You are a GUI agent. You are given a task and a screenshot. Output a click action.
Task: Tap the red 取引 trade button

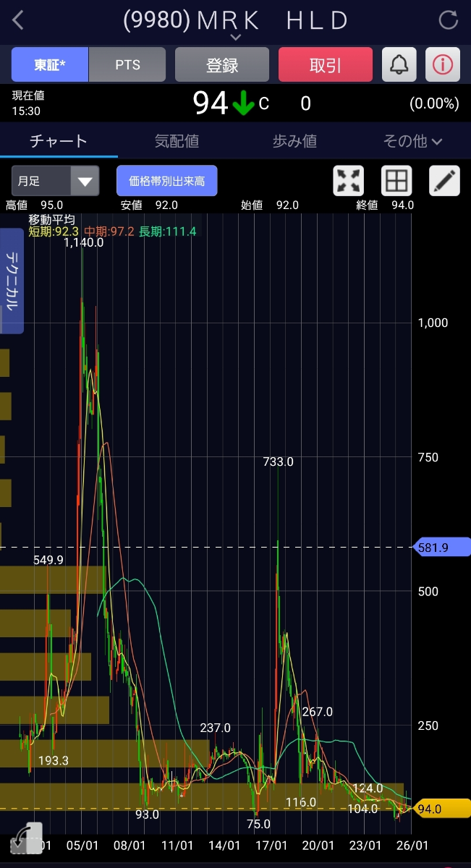click(x=325, y=65)
